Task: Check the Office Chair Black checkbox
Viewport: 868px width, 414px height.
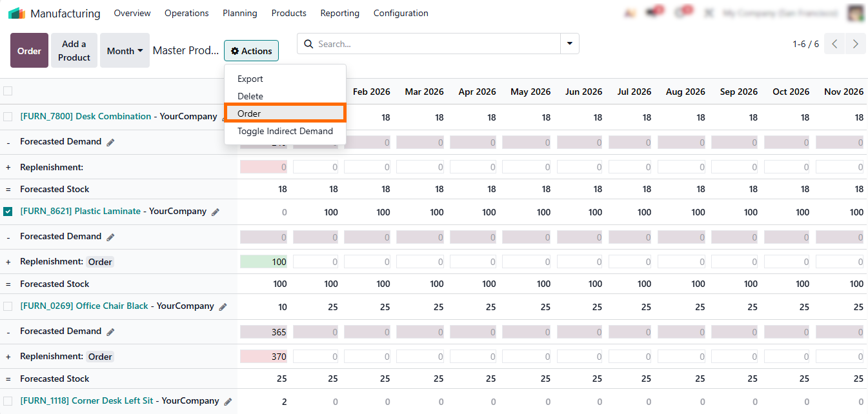Action: pyautogui.click(x=8, y=306)
